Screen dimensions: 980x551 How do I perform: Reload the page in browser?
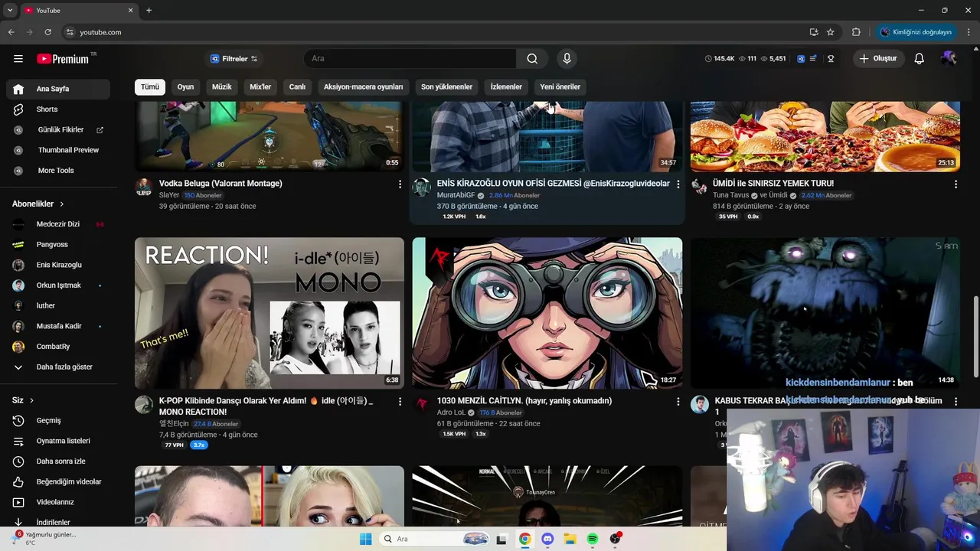click(x=47, y=32)
